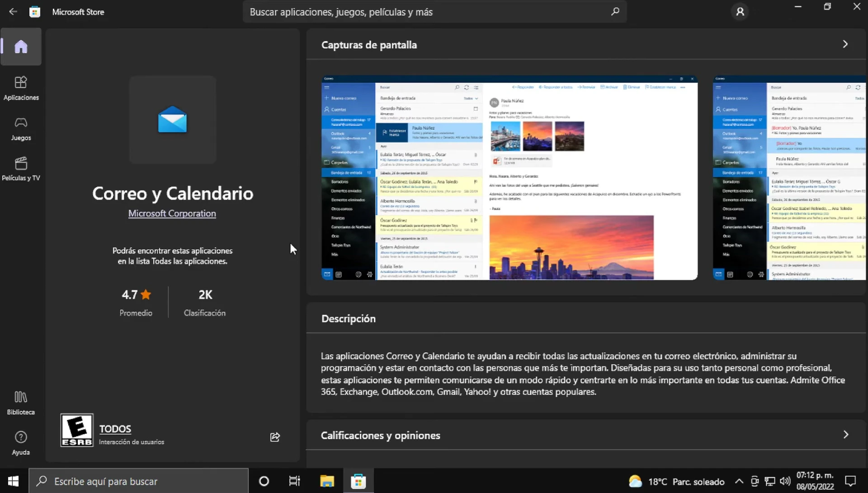Image resolution: width=868 pixels, height=493 pixels.
Task: Click the 2K Clasificación count
Action: tap(205, 302)
